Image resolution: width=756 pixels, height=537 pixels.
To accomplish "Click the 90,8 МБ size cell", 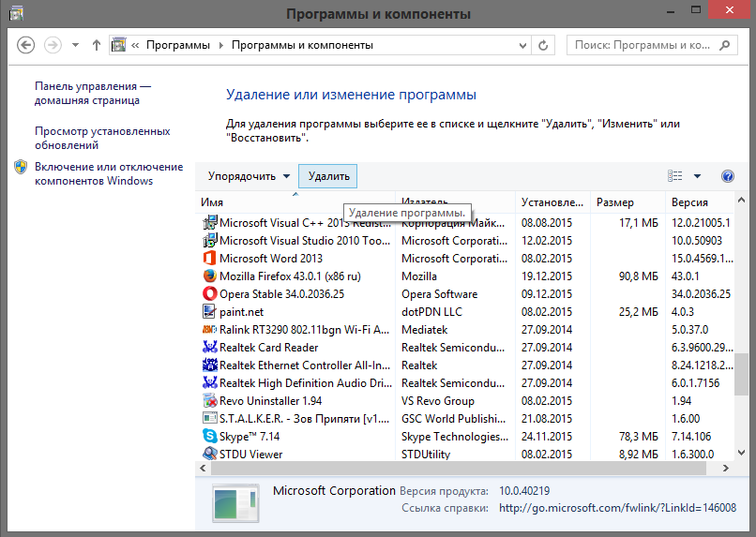I will coord(639,276).
